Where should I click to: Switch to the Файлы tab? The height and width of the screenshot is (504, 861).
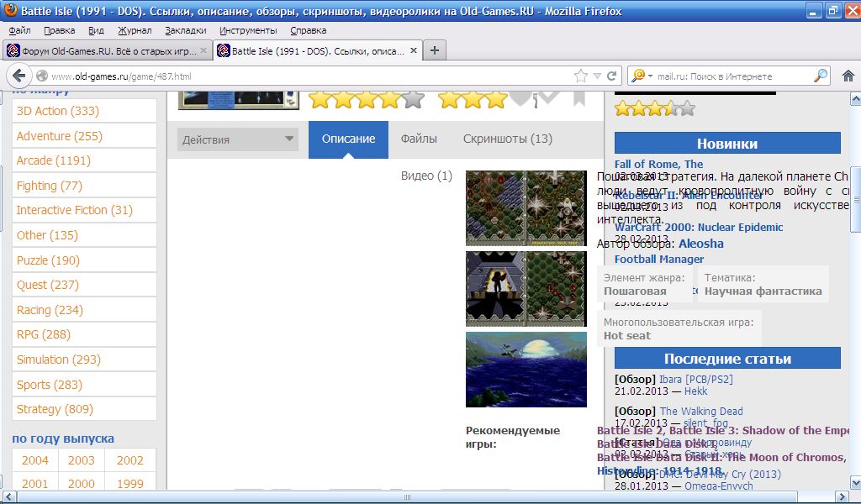point(419,139)
